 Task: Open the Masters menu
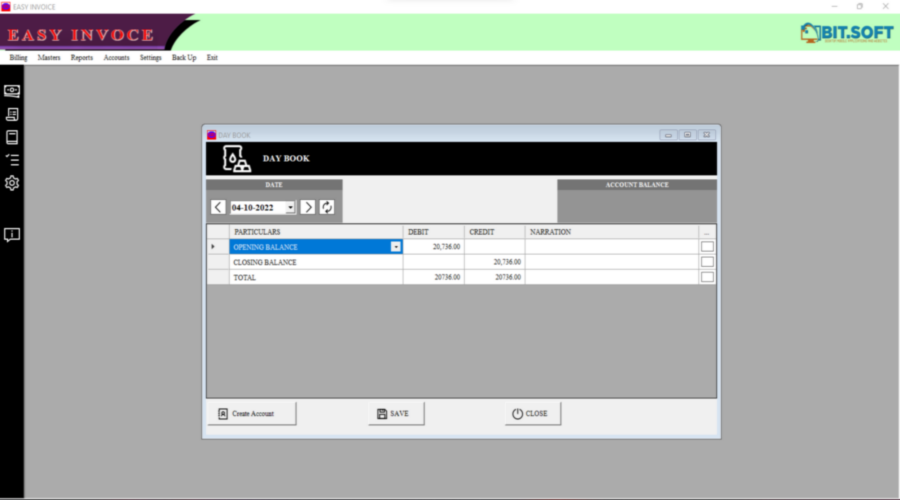click(49, 58)
